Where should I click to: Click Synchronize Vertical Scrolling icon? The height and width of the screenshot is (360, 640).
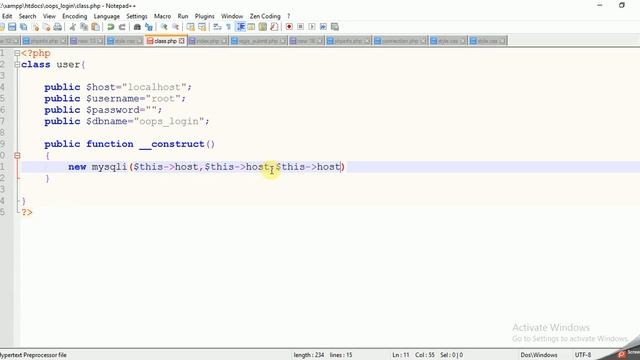click(191, 27)
